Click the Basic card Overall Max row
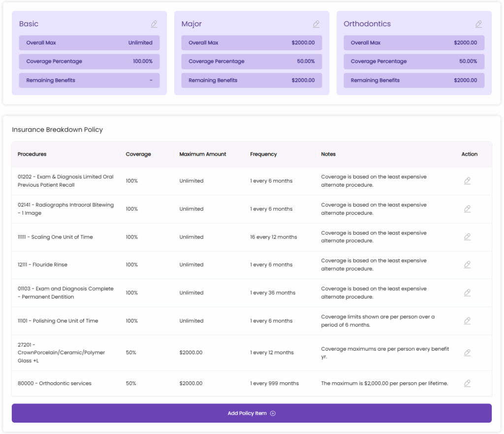Screen dimensions: 504x434 click(x=89, y=43)
